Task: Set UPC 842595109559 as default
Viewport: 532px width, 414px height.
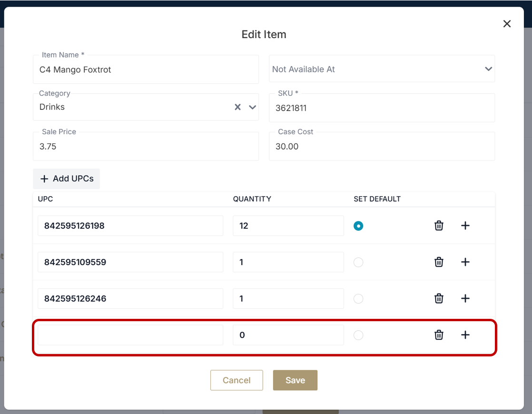Action: (x=358, y=262)
